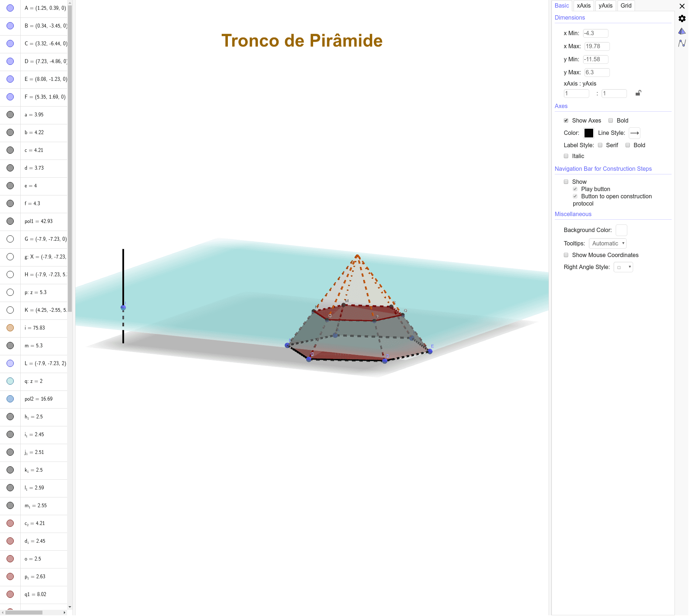This screenshot has width=689, height=616.
Task: Click the Background Color swatch
Action: point(621,230)
